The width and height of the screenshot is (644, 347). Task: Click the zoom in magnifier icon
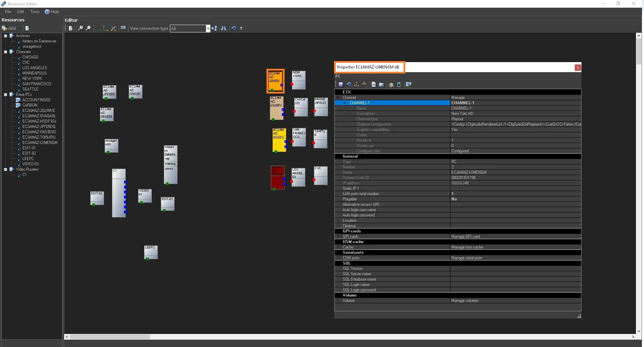tap(80, 28)
